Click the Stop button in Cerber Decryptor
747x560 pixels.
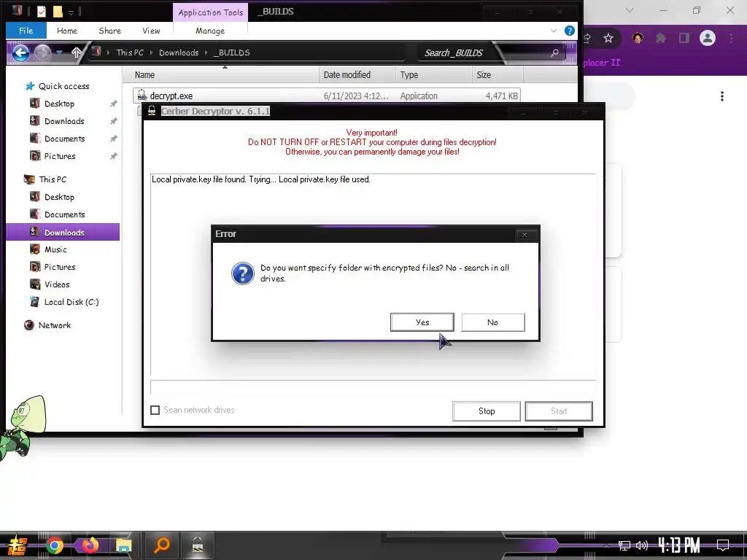tap(487, 411)
